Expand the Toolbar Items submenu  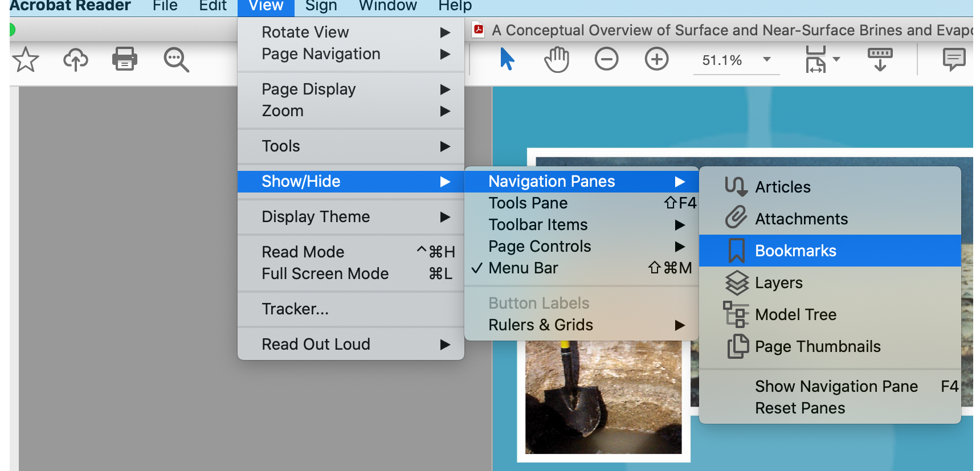pos(538,224)
